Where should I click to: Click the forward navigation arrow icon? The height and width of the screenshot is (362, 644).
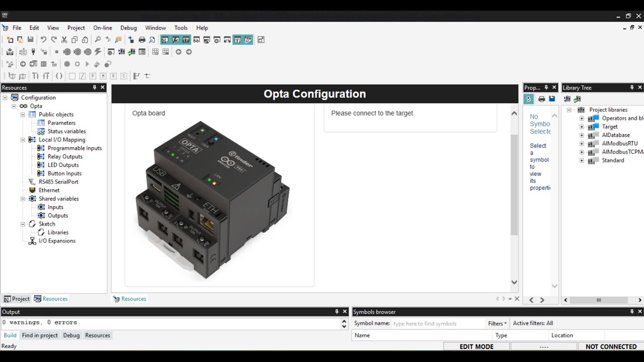click(x=189, y=52)
